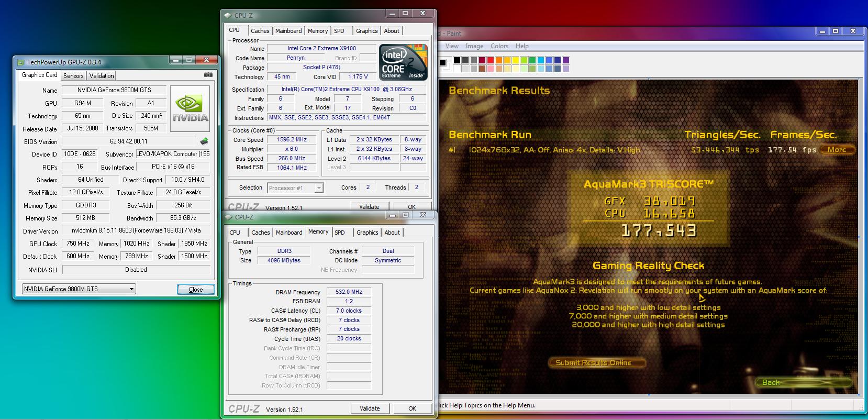Open Graphics tab in upper CPU-Z window
Image resolution: width=868 pixels, height=420 pixels.
click(367, 31)
